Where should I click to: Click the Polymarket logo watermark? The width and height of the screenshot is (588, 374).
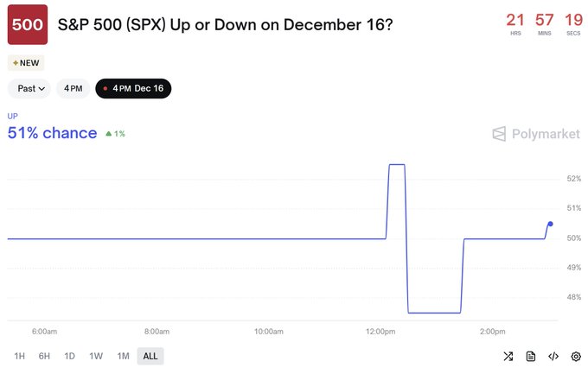click(x=536, y=134)
